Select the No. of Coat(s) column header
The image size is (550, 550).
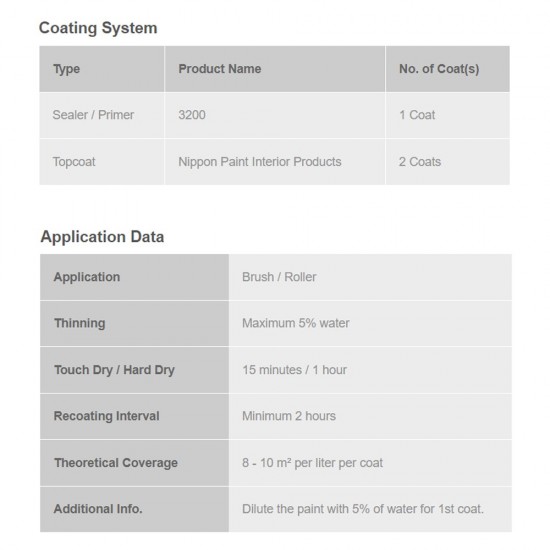click(448, 69)
